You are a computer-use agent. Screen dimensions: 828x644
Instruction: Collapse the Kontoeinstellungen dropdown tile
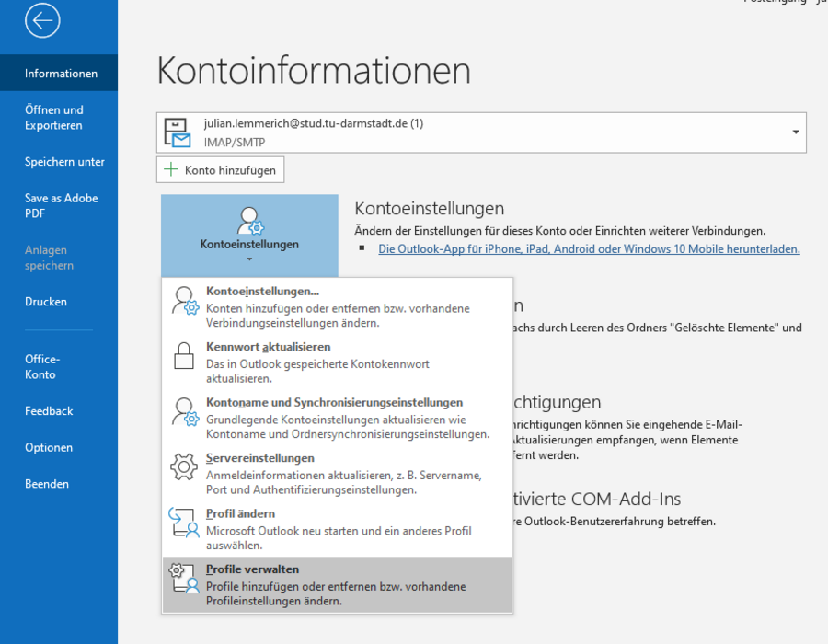(249, 236)
